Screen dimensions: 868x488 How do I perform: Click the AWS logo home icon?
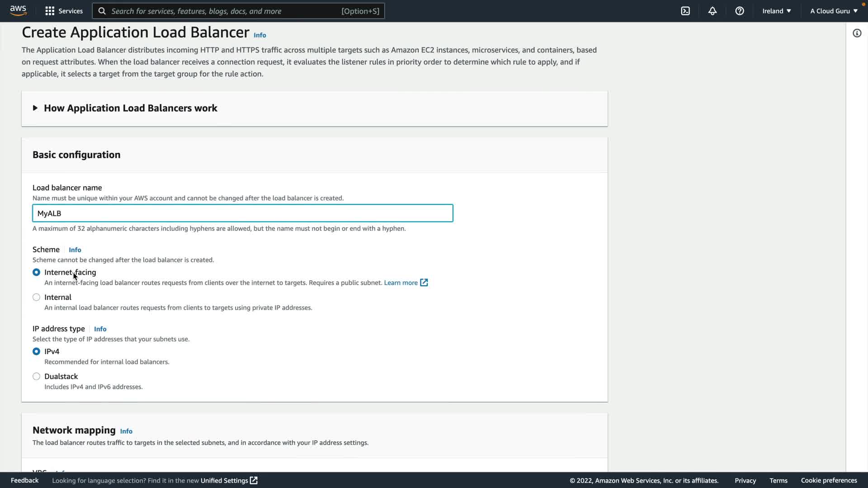pos(18,10)
